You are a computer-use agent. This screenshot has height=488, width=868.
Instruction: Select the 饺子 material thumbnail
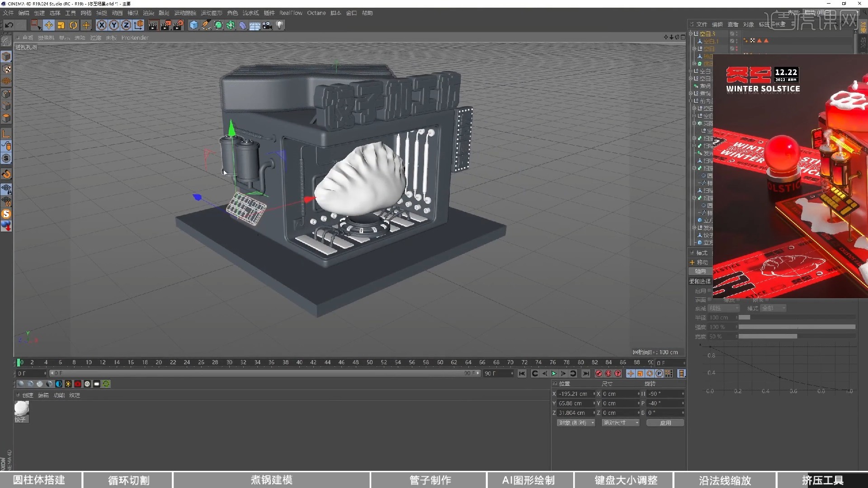tap(21, 408)
